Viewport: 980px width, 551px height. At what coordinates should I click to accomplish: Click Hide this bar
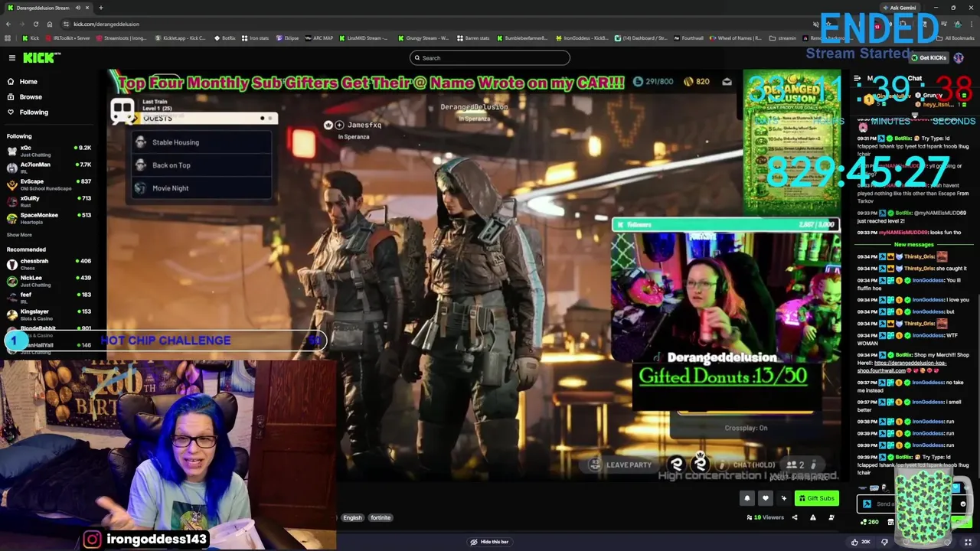coord(490,542)
